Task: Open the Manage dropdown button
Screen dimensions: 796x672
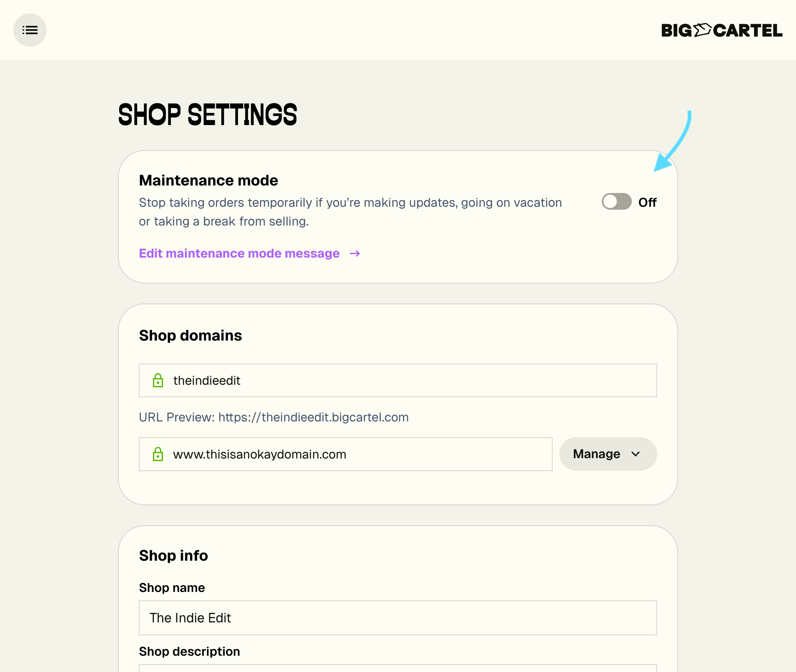Action: coord(608,454)
